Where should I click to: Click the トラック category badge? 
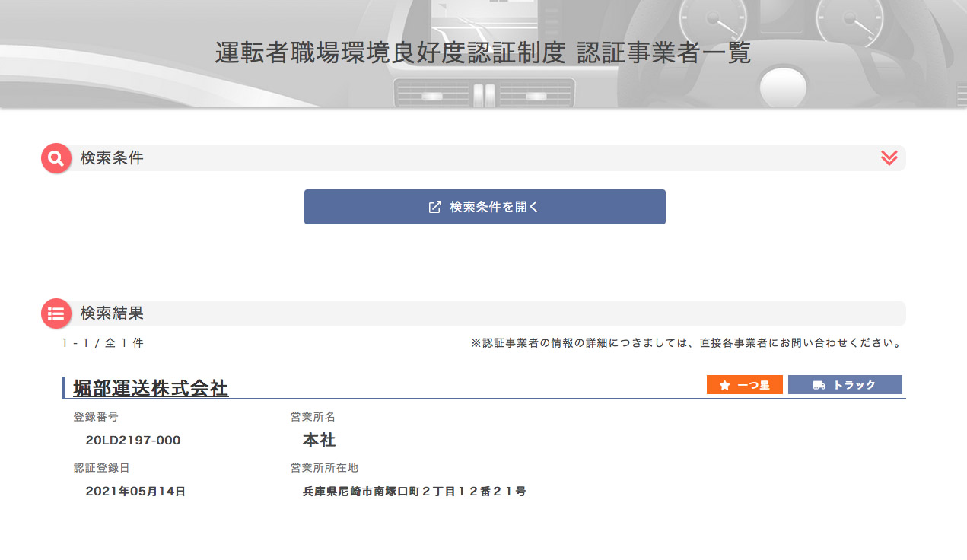tap(845, 385)
